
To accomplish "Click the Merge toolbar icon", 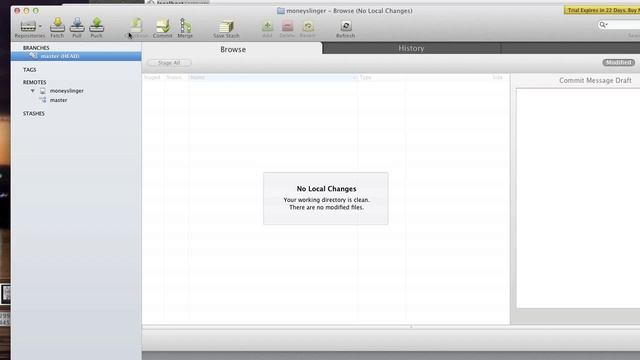I will pyautogui.click(x=185, y=25).
